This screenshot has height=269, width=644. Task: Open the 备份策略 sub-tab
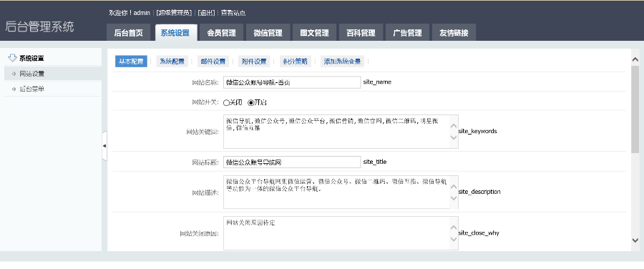click(296, 62)
